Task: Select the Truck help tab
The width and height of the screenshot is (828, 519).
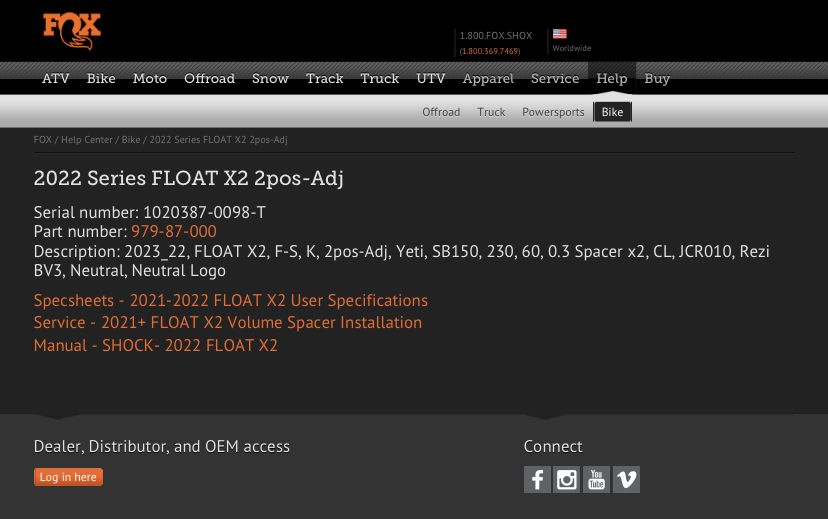Action: (491, 112)
